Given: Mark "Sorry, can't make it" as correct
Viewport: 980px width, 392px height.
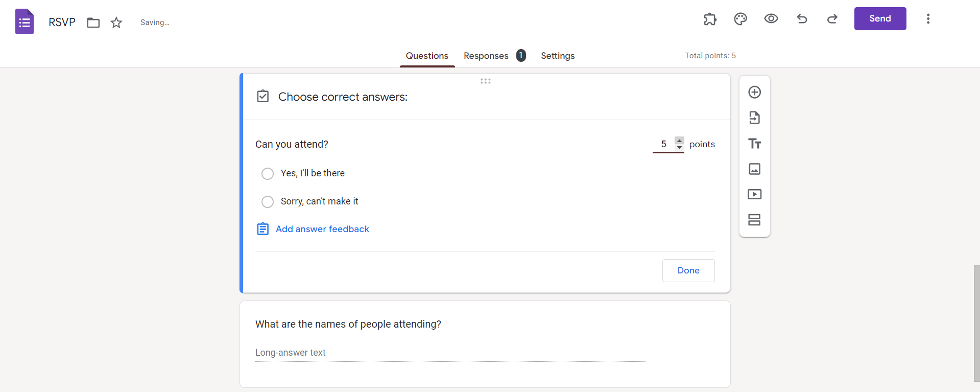Looking at the screenshot, I should tap(268, 202).
